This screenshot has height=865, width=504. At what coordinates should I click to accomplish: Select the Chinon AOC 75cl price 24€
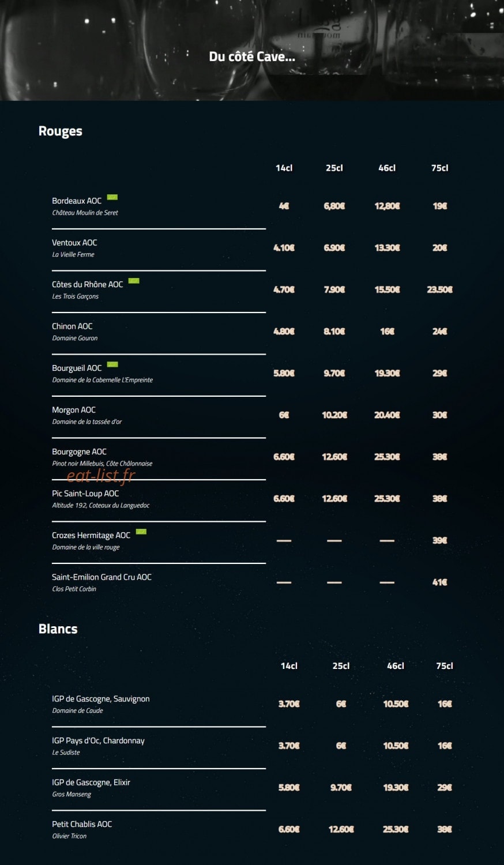(439, 332)
